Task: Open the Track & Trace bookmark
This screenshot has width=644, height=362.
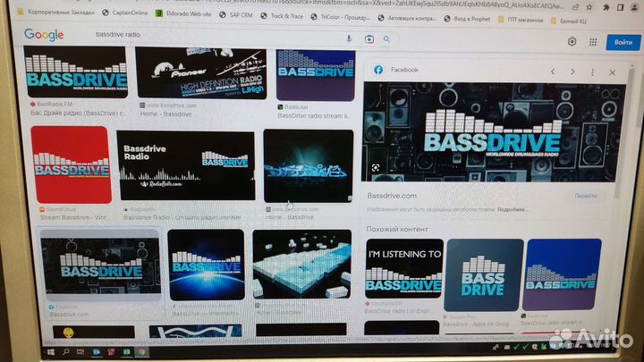Action: pyautogui.click(x=282, y=16)
